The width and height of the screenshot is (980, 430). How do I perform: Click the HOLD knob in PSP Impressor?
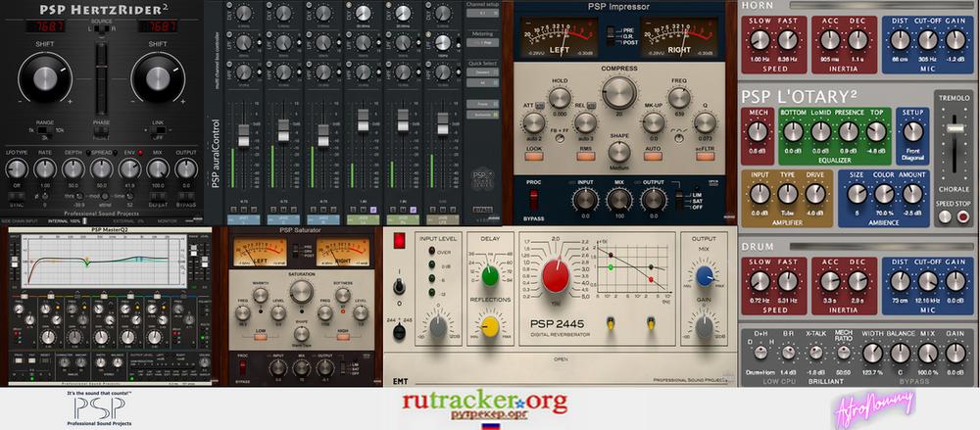tap(560, 98)
